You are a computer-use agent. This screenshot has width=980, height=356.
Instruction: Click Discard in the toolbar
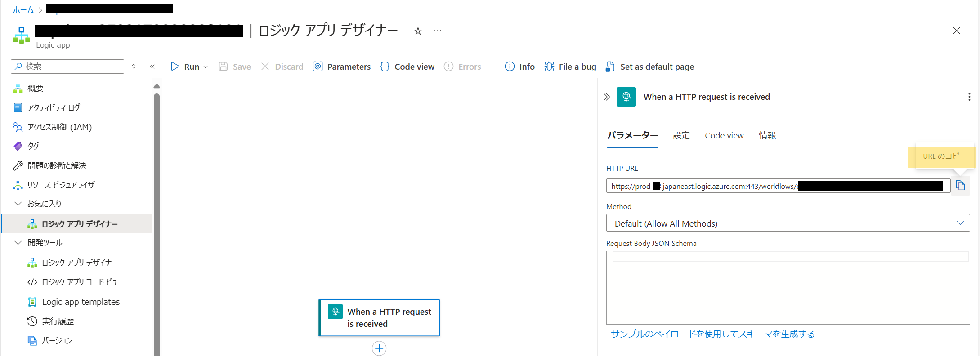[282, 67]
